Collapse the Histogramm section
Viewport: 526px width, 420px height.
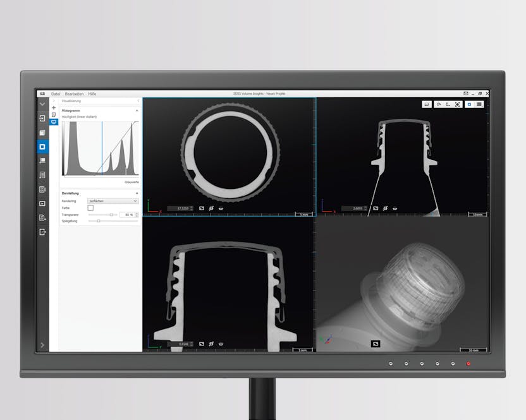(x=137, y=111)
